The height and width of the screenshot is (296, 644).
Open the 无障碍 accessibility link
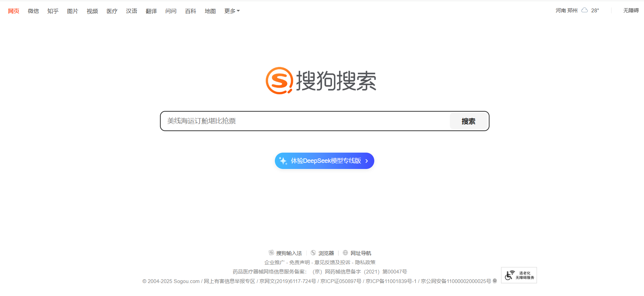[631, 10]
